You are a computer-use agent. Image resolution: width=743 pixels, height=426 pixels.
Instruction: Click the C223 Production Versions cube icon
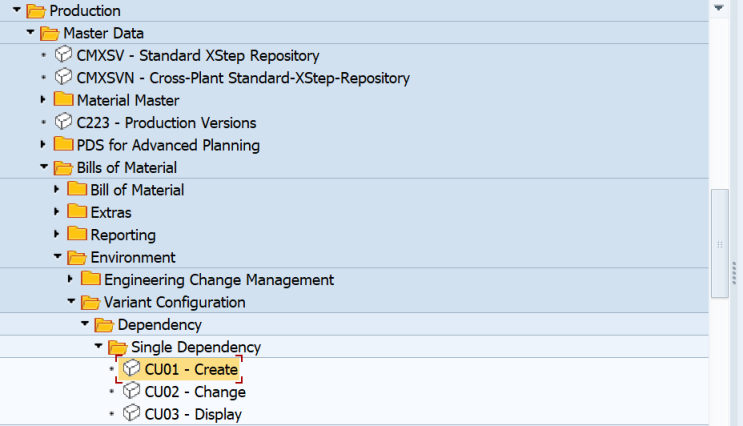(x=63, y=122)
